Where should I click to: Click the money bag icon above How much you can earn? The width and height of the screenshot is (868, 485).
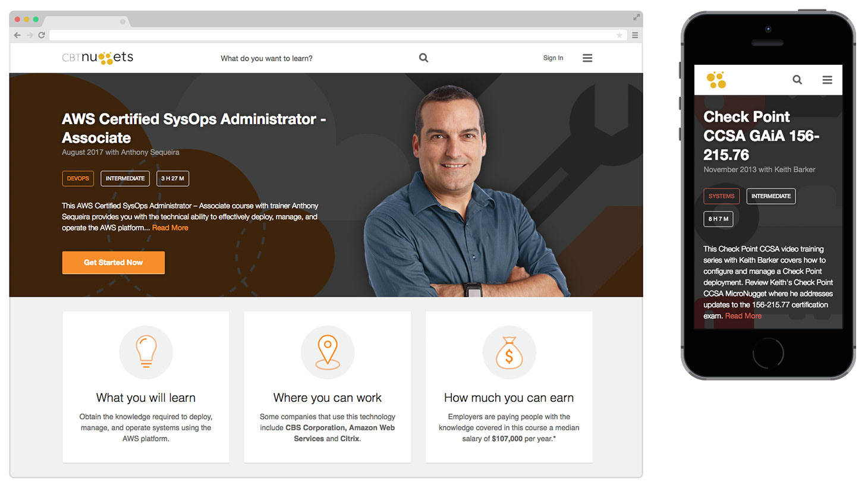coord(510,352)
